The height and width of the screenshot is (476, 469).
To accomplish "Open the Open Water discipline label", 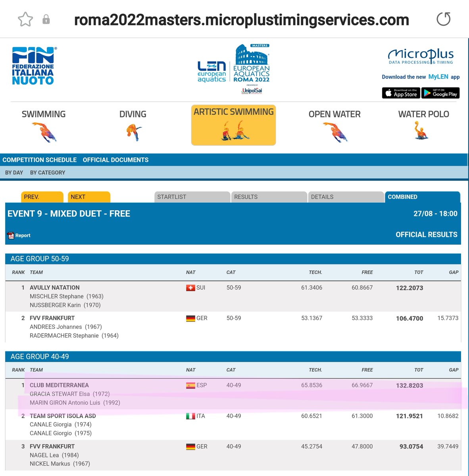I will (x=334, y=114).
